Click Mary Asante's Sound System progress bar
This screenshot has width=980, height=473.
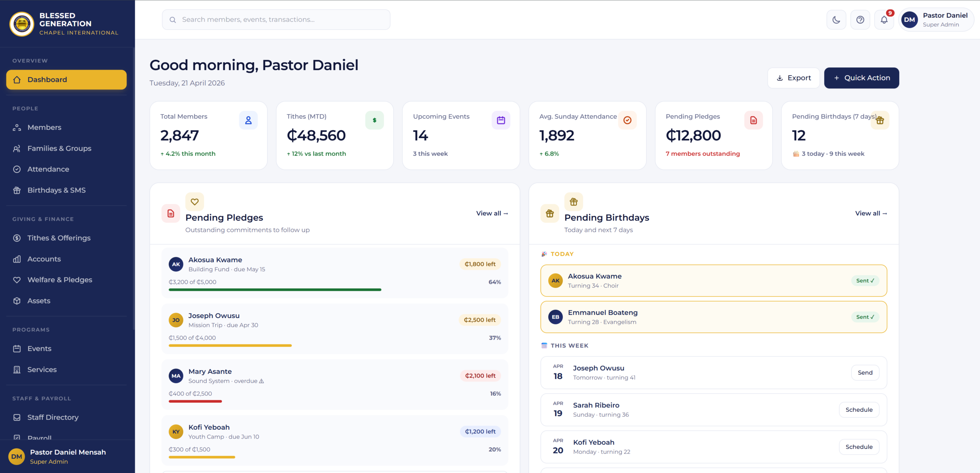pos(335,401)
